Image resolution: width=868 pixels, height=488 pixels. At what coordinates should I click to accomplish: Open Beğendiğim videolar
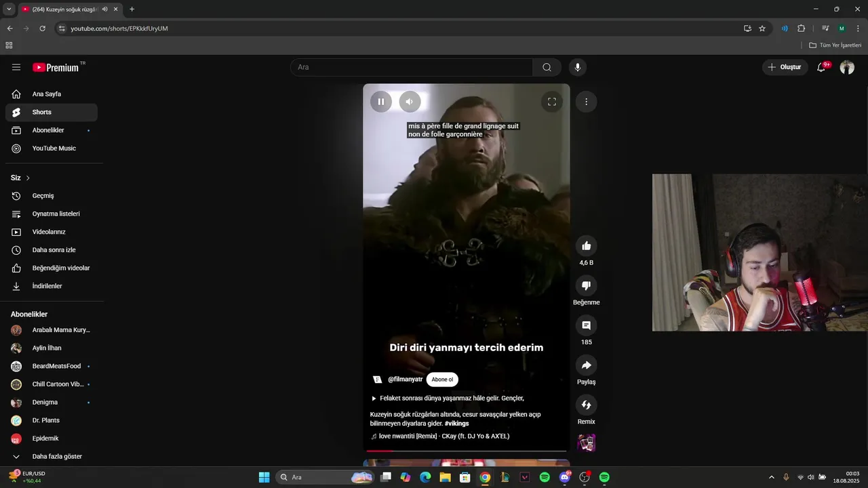click(52, 268)
